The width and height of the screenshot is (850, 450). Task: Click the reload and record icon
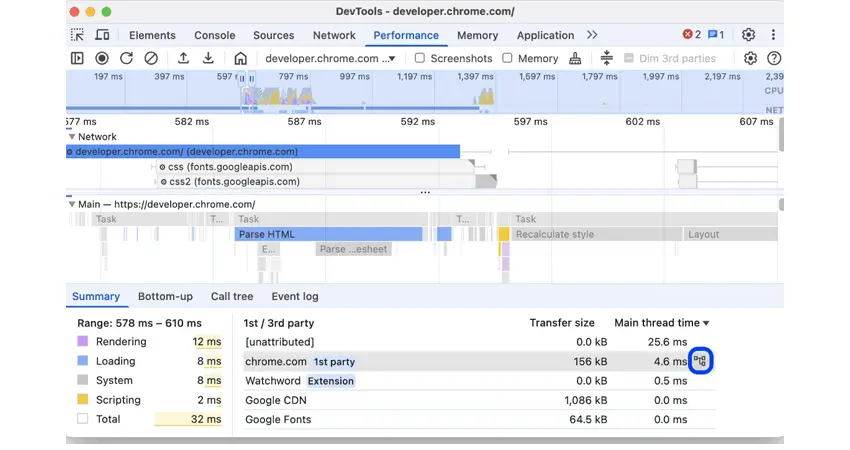click(126, 58)
